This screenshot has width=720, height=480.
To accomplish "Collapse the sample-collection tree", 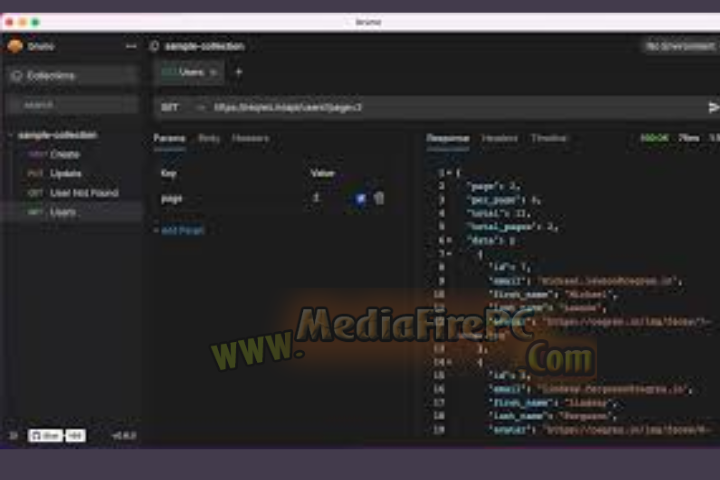I will [x=11, y=135].
